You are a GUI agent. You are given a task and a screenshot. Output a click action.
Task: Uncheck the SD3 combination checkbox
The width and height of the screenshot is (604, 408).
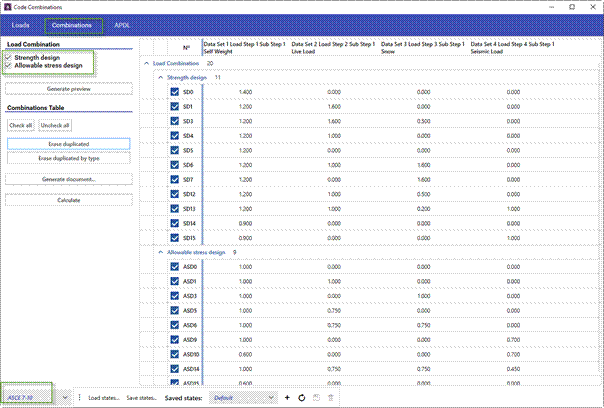point(174,121)
